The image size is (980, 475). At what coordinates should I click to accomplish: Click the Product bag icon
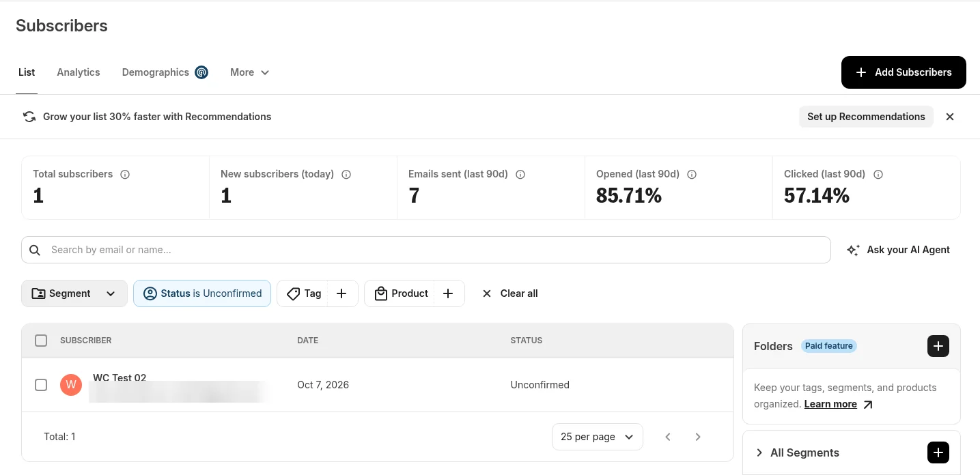(380, 293)
